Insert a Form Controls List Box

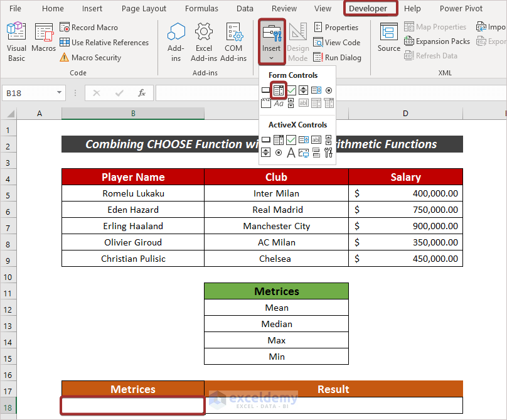[316, 90]
